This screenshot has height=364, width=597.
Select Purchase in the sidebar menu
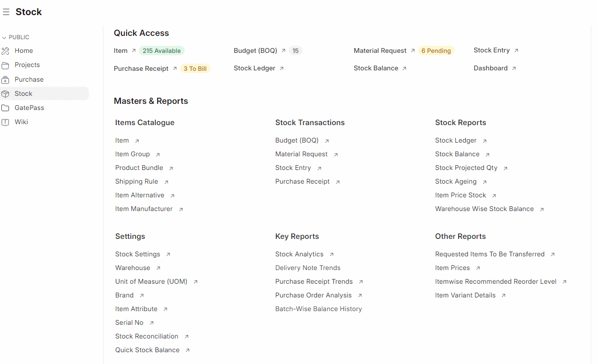pyautogui.click(x=29, y=80)
